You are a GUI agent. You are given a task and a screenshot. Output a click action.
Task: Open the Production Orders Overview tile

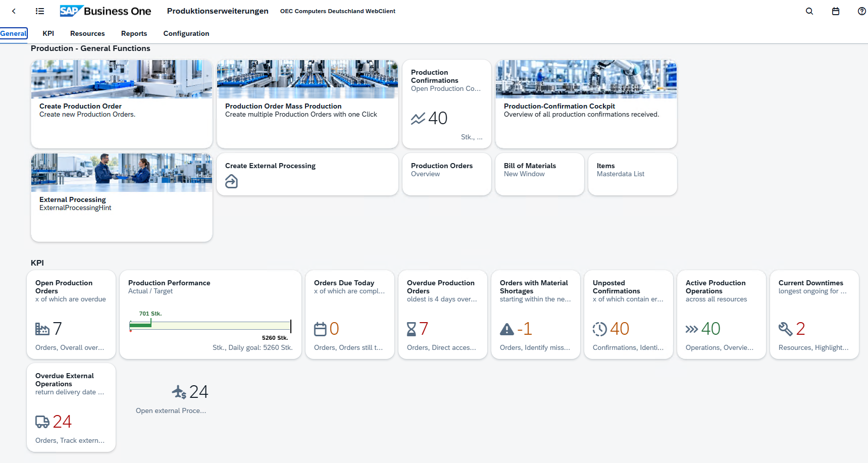tap(447, 174)
